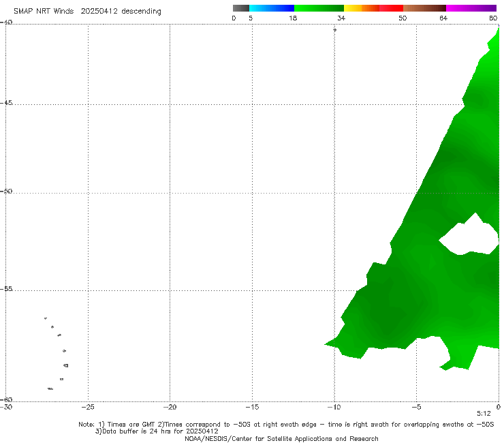Select the magenta-purple segment after 64
The height and width of the screenshot is (443, 504).
(x=471, y=8)
